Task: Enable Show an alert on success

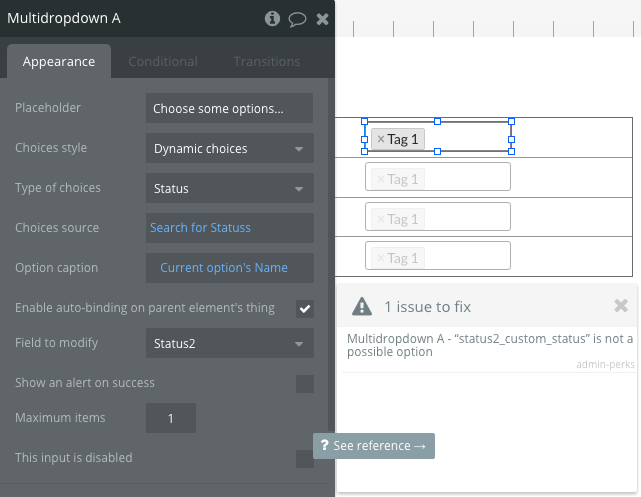Action: [x=305, y=384]
